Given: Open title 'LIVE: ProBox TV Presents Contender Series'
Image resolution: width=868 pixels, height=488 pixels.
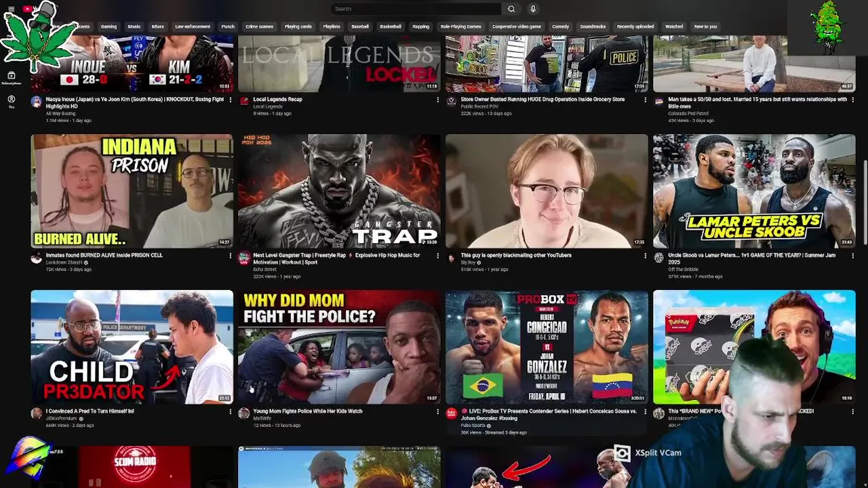Looking at the screenshot, I should (549, 415).
